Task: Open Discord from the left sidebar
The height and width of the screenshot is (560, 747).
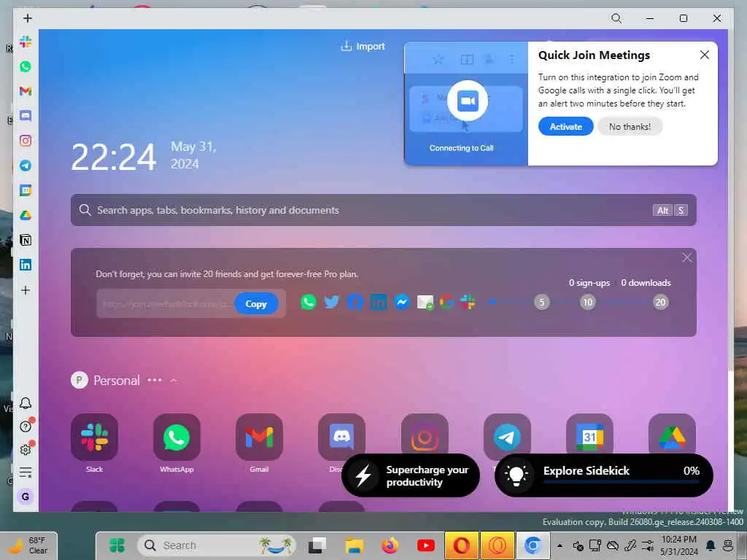Action: [26, 116]
